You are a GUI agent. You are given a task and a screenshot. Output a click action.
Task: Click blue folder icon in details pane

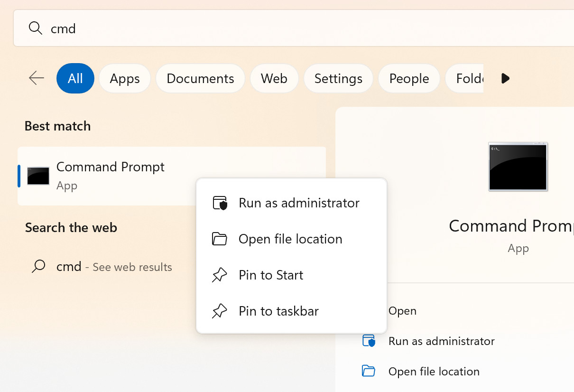(369, 371)
